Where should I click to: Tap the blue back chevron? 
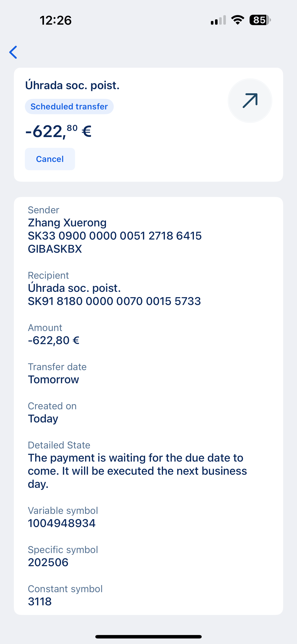(13, 52)
